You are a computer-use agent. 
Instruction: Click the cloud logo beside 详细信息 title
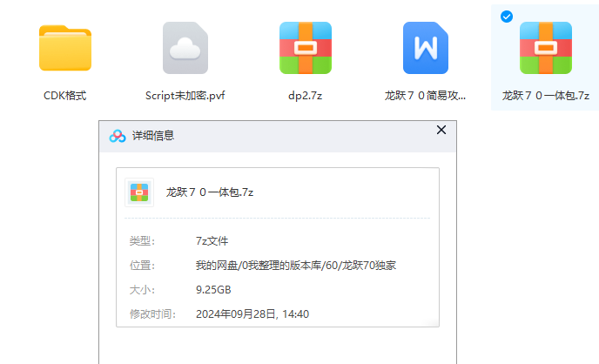pos(118,136)
